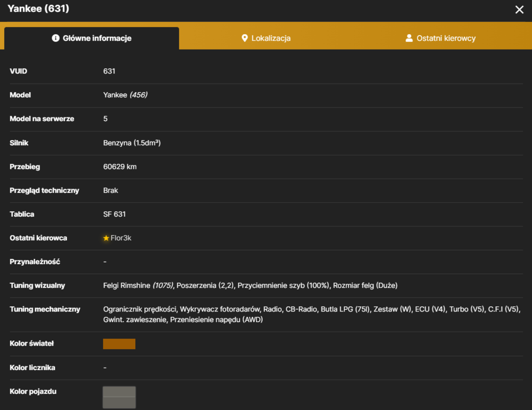Switch to the Główne informacje tab
Screen dimensions: 532x410
point(92,38)
